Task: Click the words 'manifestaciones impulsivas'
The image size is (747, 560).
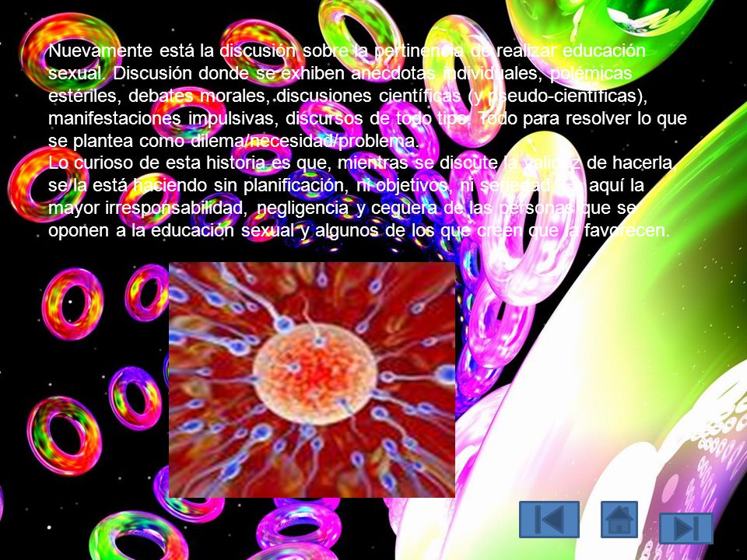Action: point(163,118)
